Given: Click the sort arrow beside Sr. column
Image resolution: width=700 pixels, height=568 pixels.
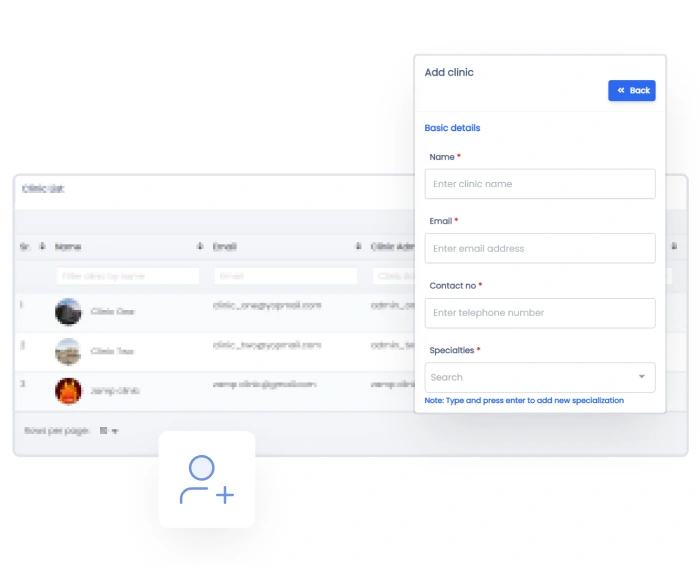Looking at the screenshot, I should pyautogui.click(x=42, y=246).
